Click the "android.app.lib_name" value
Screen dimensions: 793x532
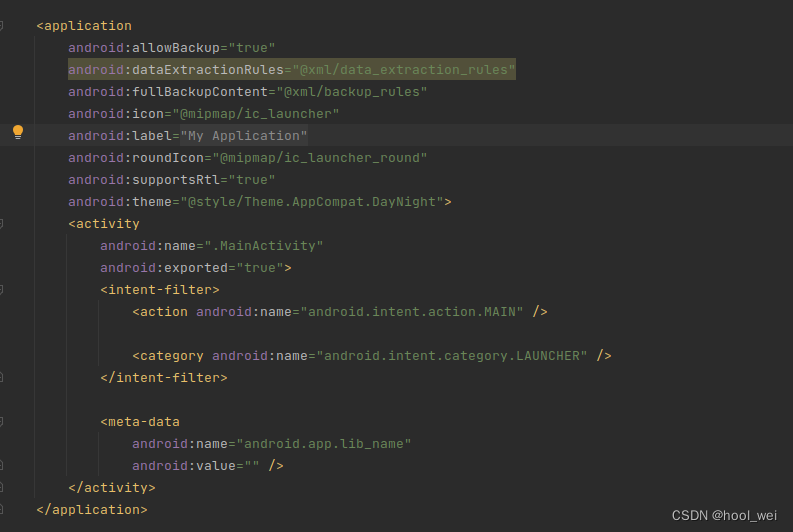[x=324, y=444]
